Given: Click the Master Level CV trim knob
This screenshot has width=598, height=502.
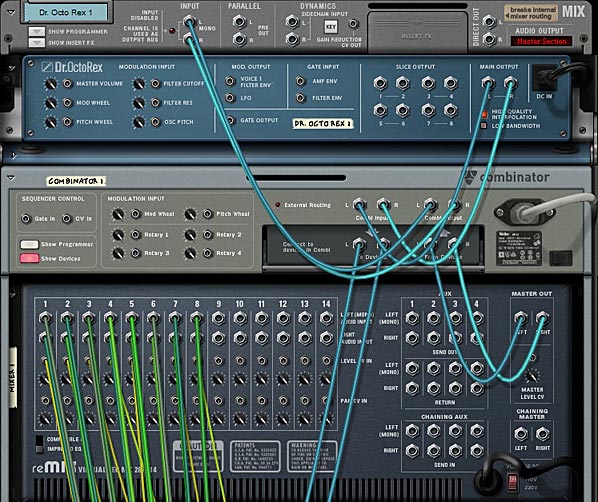Looking at the screenshot, I should pyautogui.click(x=532, y=376).
